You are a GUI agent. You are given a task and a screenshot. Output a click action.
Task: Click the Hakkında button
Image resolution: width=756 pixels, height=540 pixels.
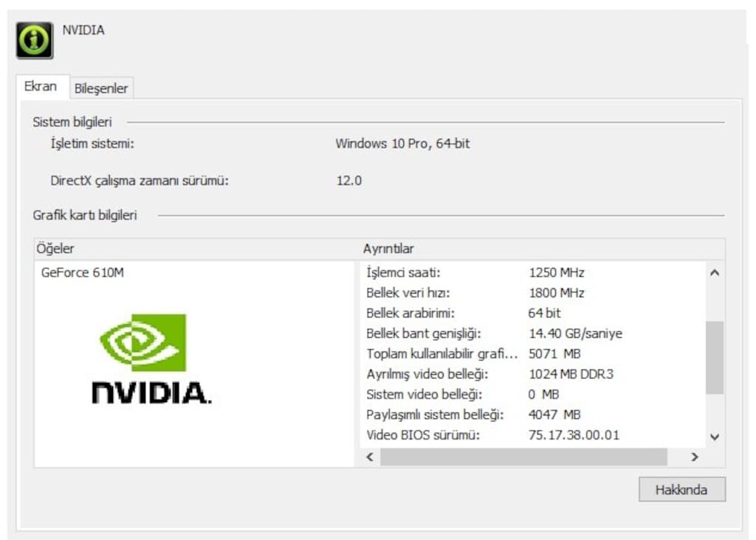681,489
